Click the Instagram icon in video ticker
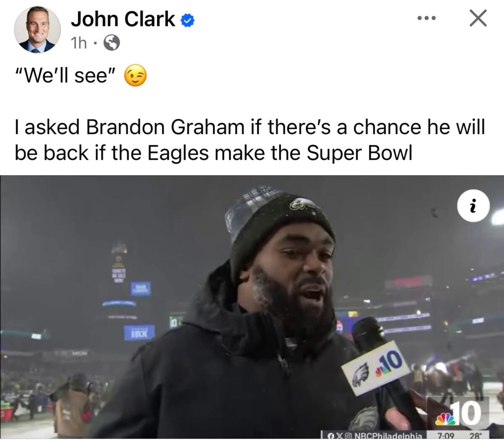The width and height of the screenshot is (504, 440). (348, 435)
